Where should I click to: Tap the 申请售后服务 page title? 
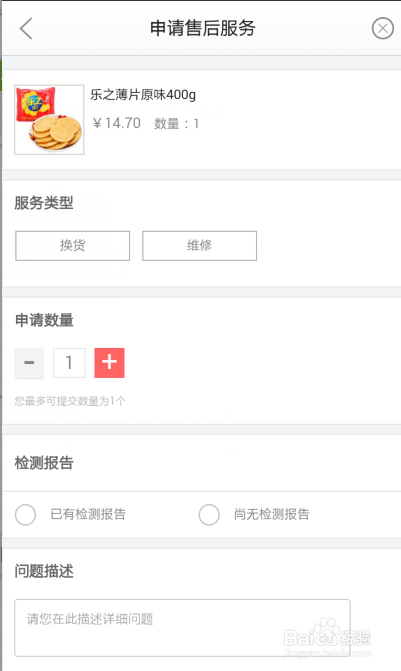coord(202,28)
